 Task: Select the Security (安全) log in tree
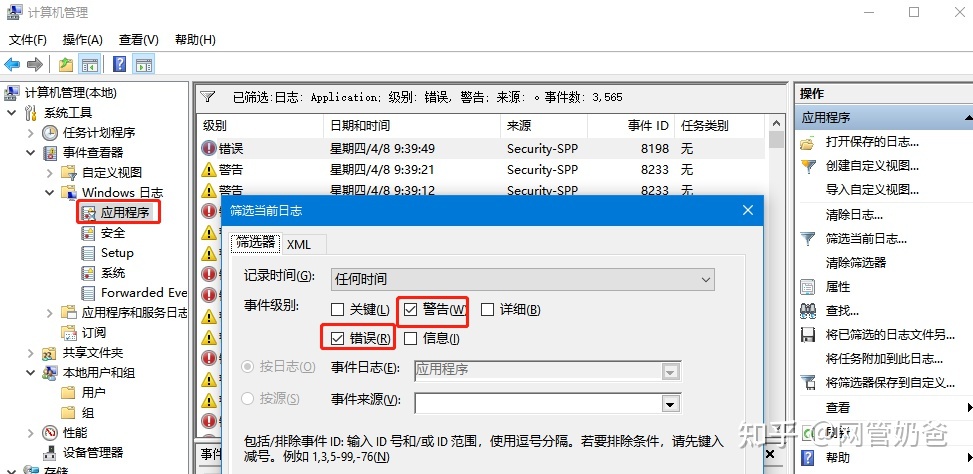tap(113, 233)
